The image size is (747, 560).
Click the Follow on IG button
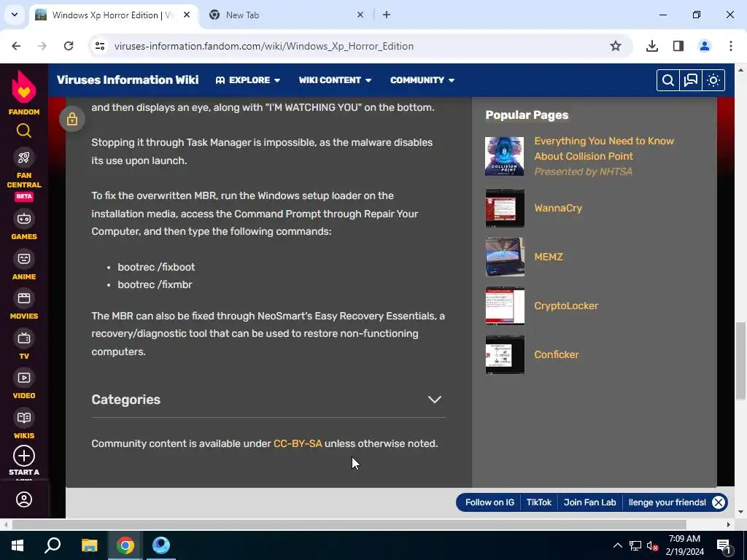pos(489,502)
